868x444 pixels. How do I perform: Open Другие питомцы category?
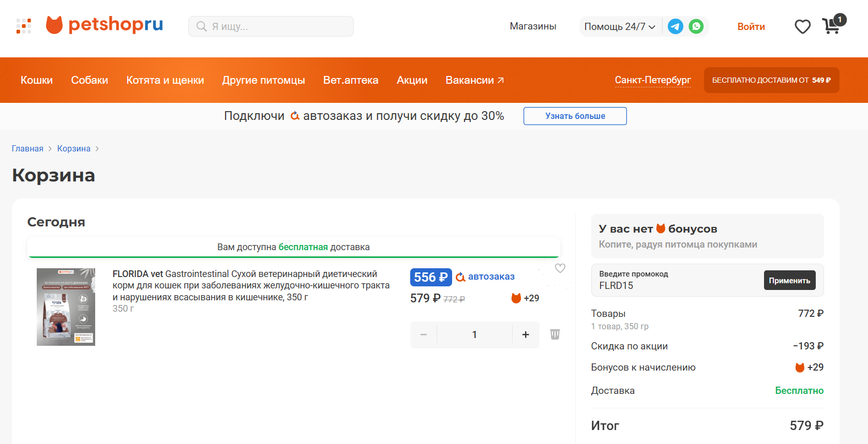pyautogui.click(x=264, y=80)
